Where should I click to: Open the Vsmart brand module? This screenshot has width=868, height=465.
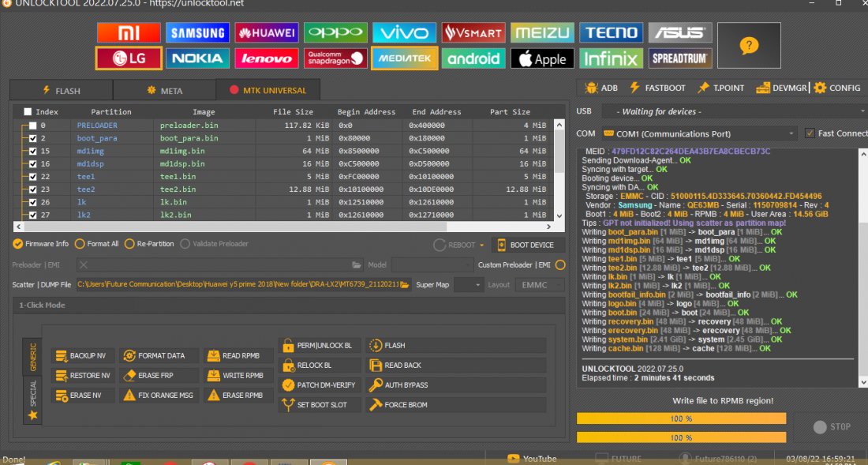(x=473, y=33)
